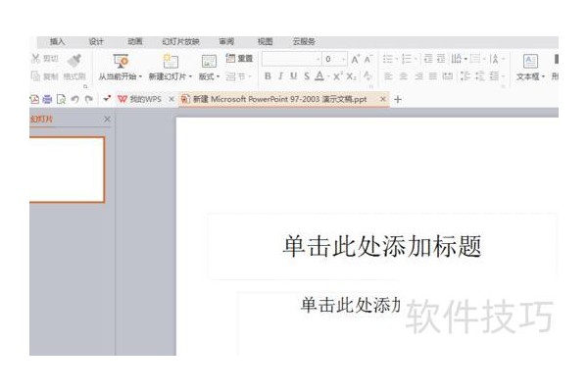588x392 pixels.
Task: Click the Text Box (文本框) icon
Action: point(530,61)
